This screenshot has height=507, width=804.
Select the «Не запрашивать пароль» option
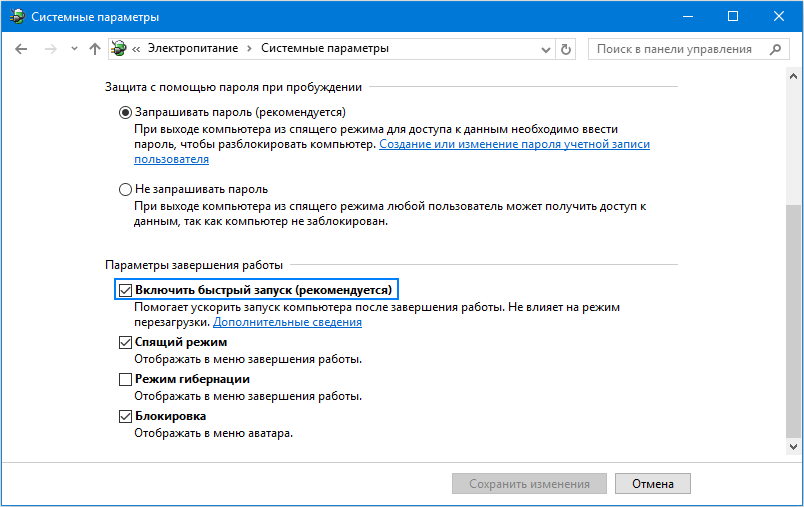[125, 189]
